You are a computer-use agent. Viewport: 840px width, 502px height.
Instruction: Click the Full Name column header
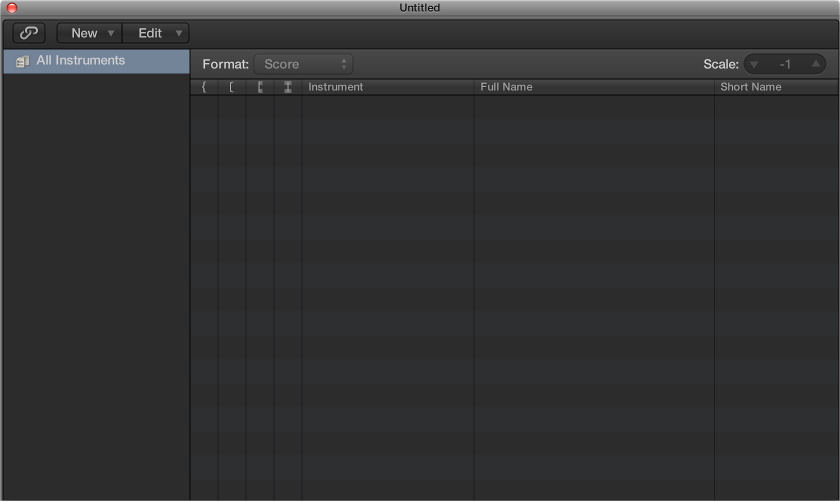coord(506,87)
